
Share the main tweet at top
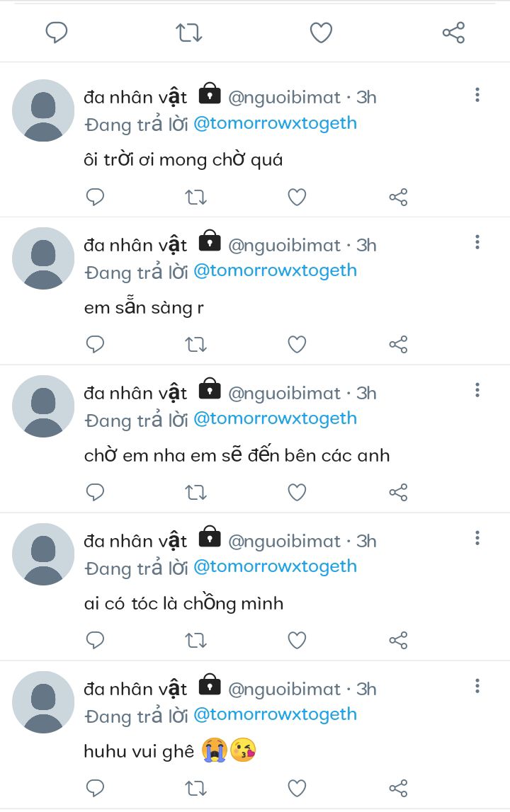click(x=453, y=33)
